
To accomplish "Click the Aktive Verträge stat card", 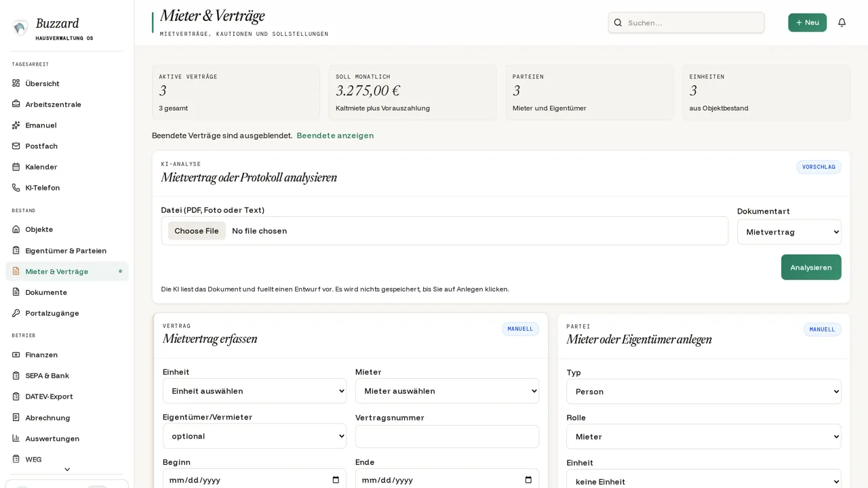I will (236, 92).
